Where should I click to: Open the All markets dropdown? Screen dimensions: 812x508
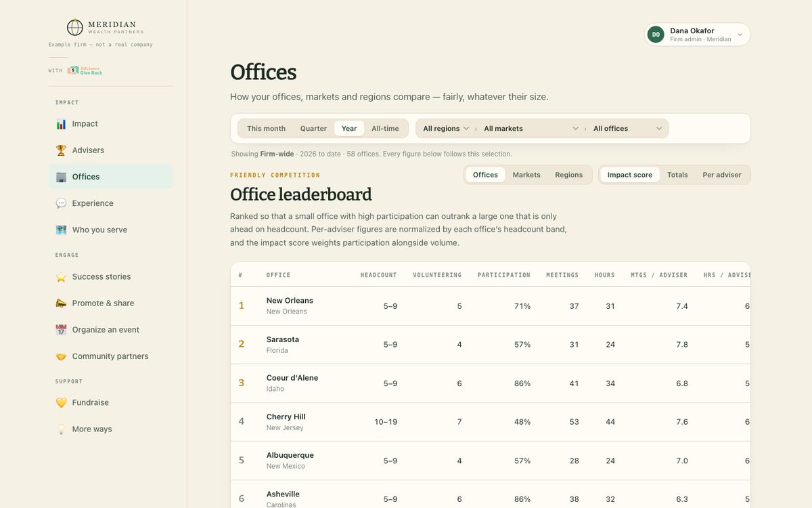(531, 129)
